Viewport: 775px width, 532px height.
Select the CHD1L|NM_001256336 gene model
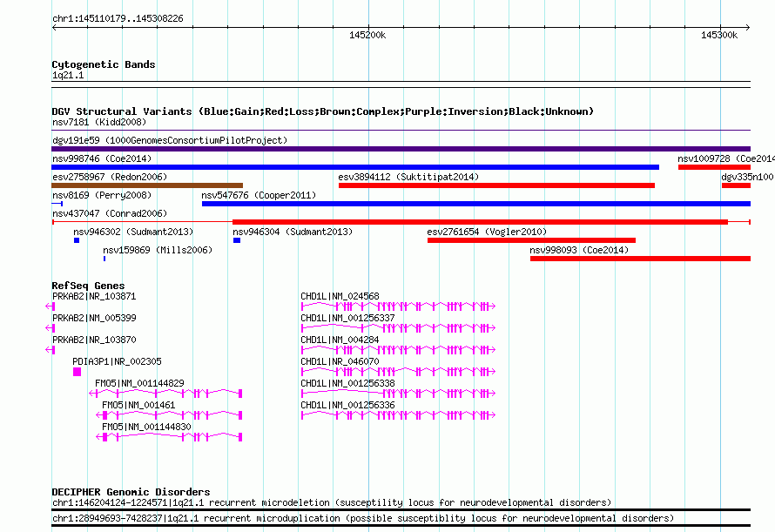(398, 415)
